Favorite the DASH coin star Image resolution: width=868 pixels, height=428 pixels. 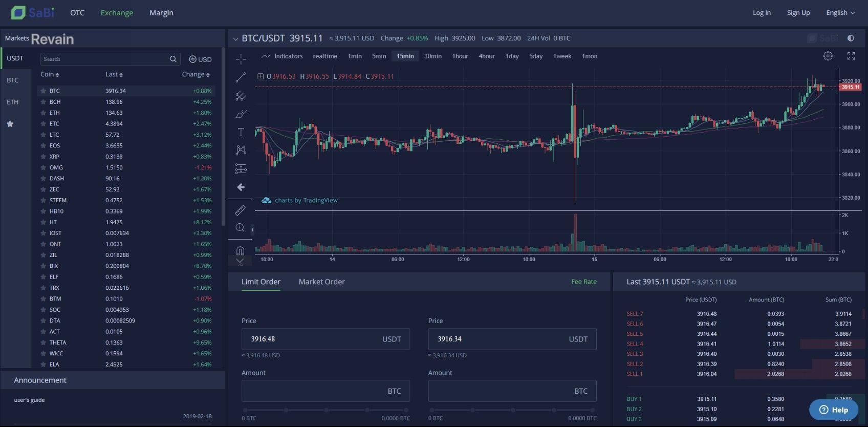[44, 179]
